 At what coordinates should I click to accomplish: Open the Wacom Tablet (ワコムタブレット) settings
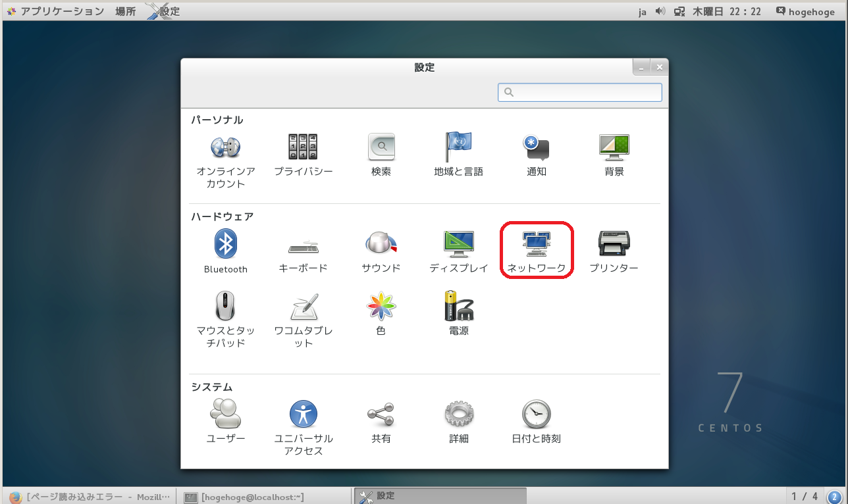[x=304, y=320]
